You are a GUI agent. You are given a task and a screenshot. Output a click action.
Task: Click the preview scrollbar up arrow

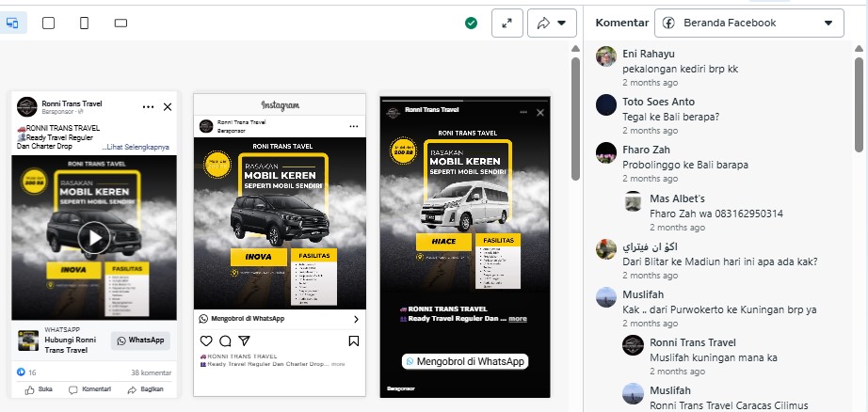(x=575, y=49)
